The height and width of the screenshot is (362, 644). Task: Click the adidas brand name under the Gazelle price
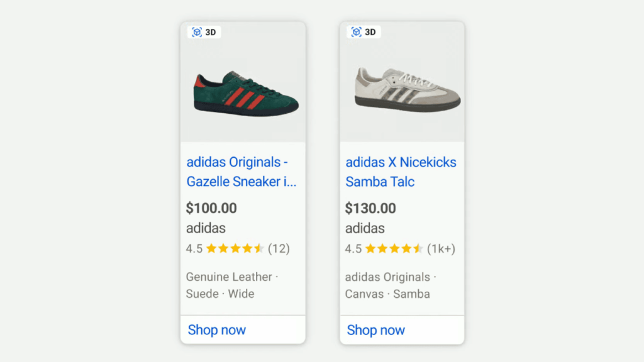[205, 228]
